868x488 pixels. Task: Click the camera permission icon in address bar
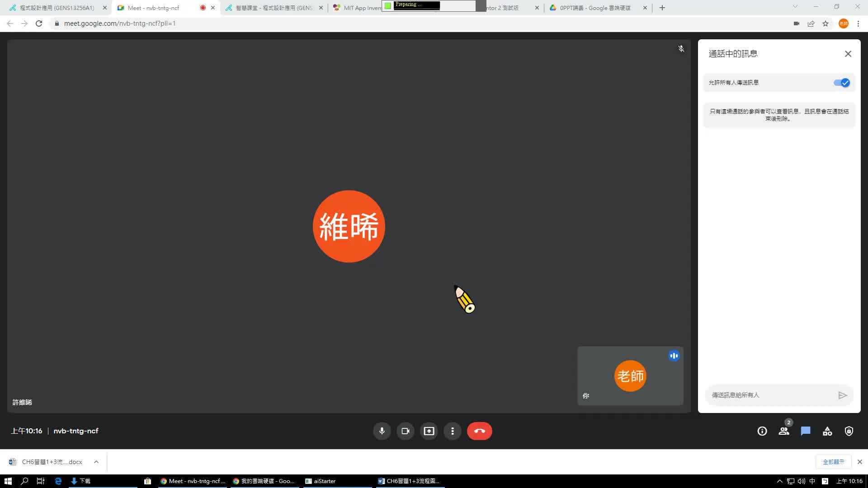click(797, 23)
